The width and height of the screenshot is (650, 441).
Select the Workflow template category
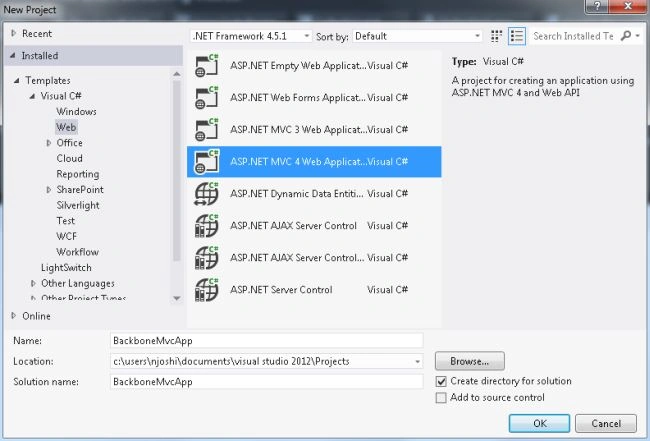click(x=78, y=252)
